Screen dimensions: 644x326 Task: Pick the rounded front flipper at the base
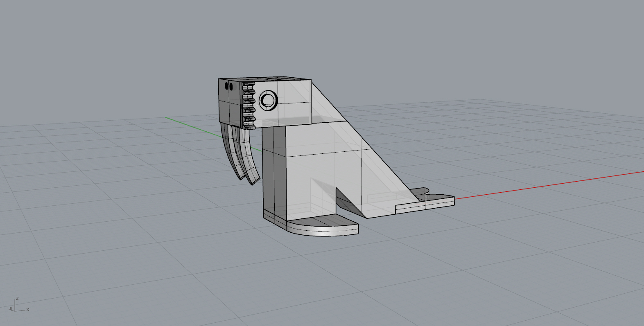(323, 226)
